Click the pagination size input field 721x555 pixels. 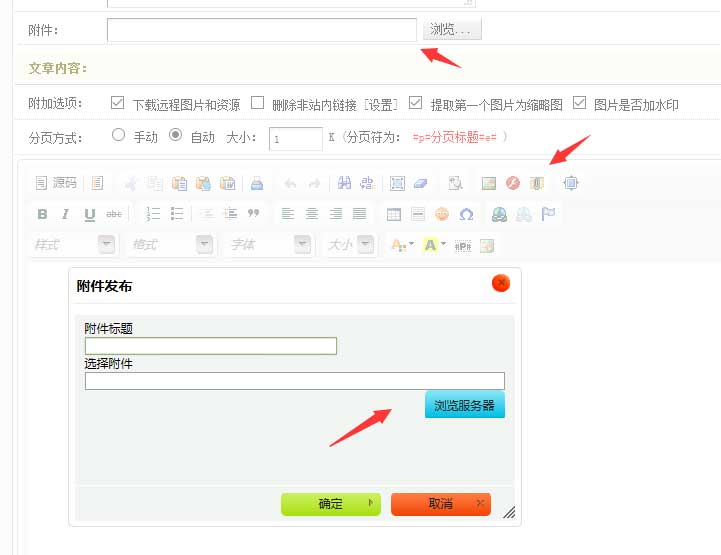click(x=296, y=139)
